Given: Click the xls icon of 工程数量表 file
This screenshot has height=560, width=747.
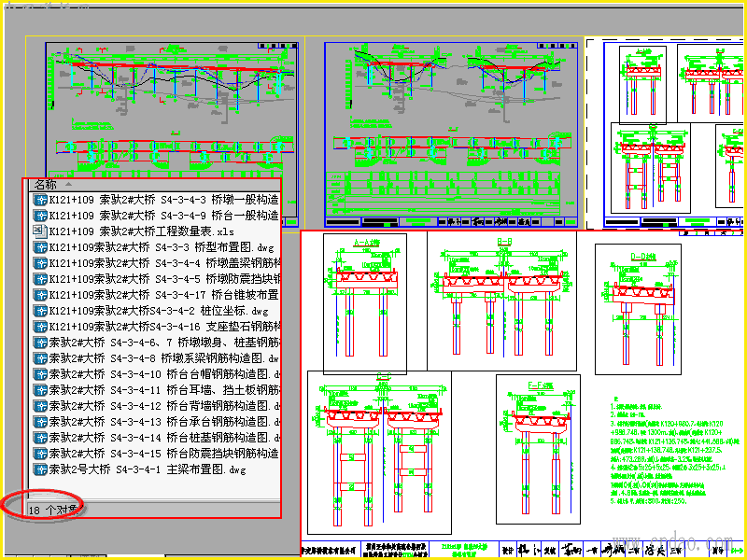Looking at the screenshot, I should coord(40,231).
